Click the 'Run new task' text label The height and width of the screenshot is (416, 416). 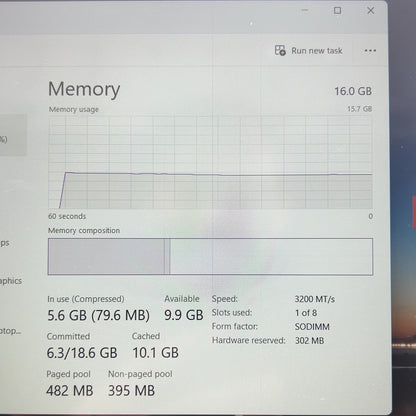[x=317, y=51]
